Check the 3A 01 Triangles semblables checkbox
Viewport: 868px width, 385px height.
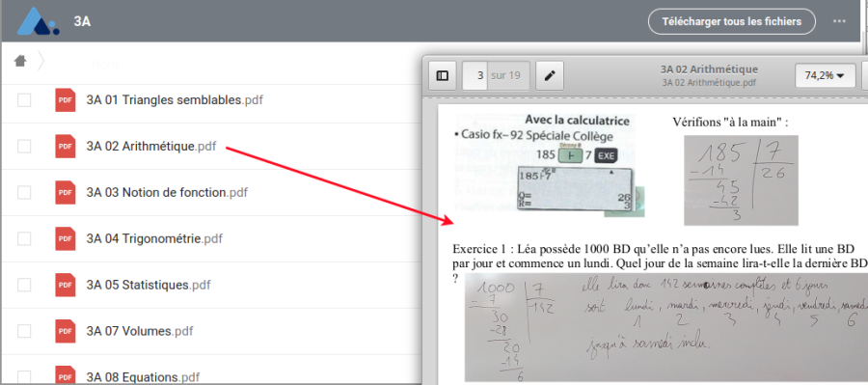pyautogui.click(x=24, y=100)
